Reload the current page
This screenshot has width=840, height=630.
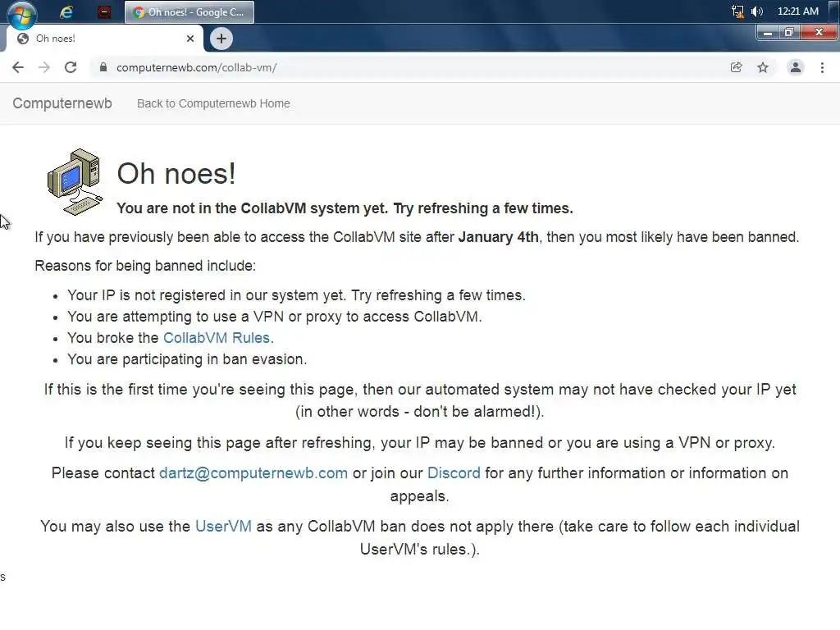tap(71, 67)
